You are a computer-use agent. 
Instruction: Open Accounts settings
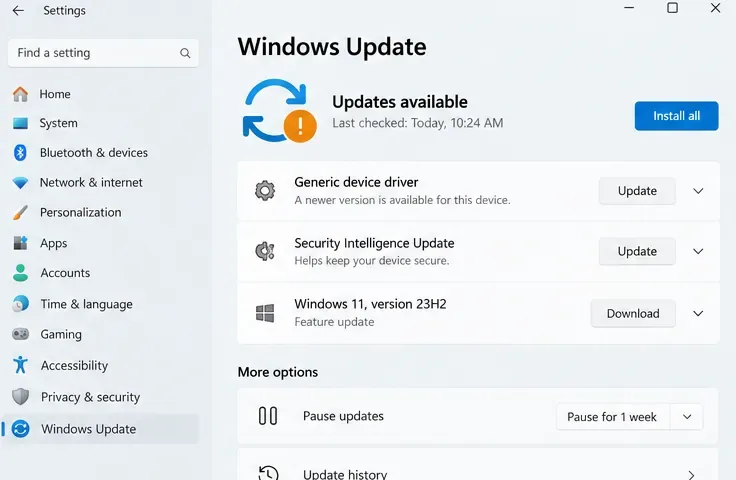click(x=100, y=273)
